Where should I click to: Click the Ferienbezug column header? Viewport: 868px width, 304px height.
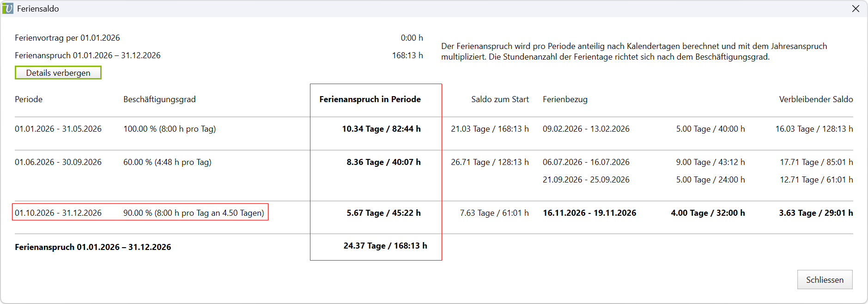(565, 99)
